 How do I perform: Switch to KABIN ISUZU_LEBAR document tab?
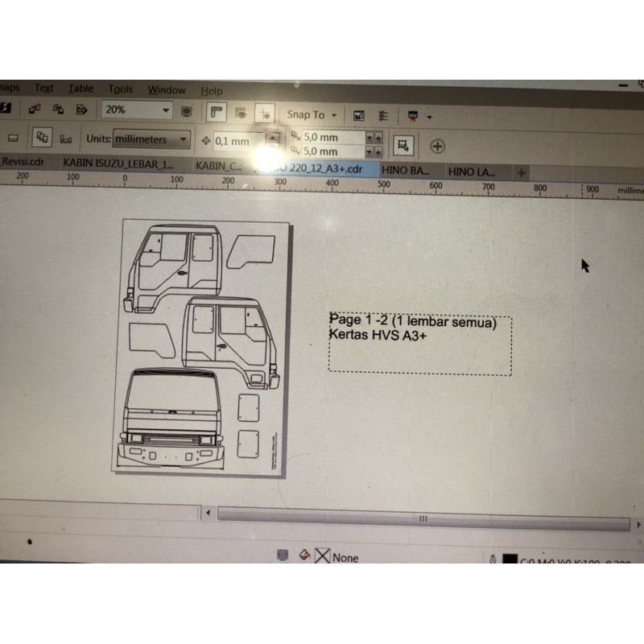(118, 162)
